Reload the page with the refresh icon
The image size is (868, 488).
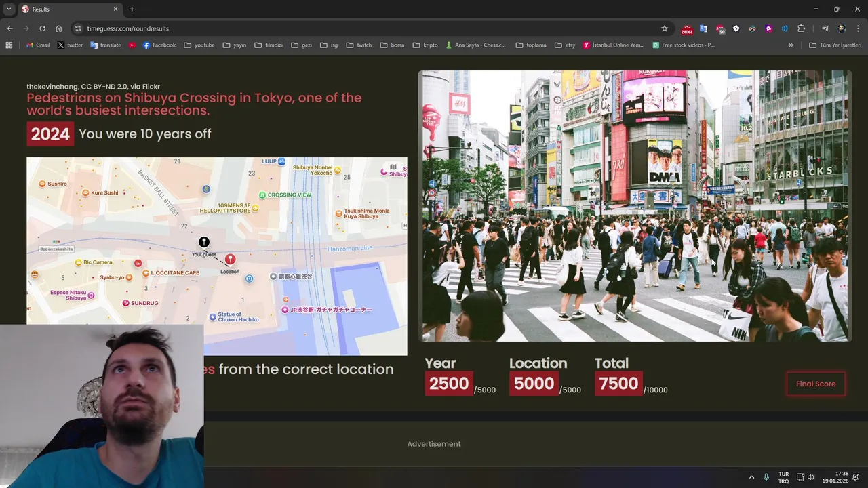tap(42, 28)
